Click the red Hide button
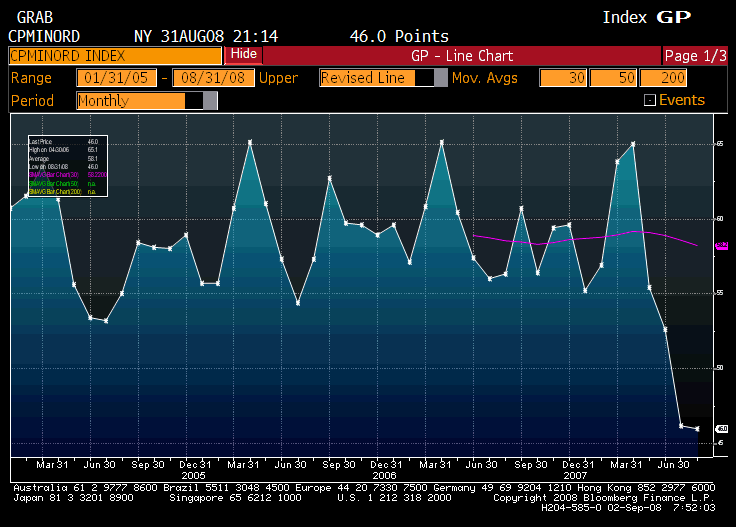Viewport: 736px width, 527px height. [x=244, y=54]
